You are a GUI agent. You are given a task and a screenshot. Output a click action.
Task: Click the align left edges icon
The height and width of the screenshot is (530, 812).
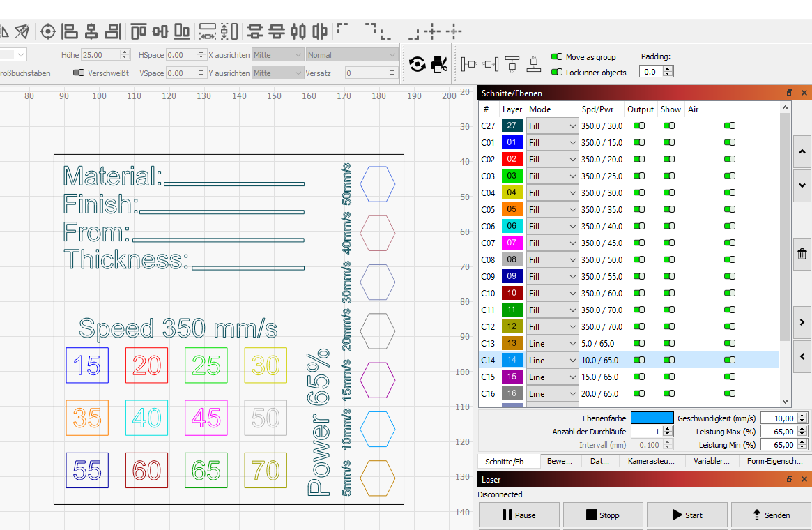[x=70, y=31]
